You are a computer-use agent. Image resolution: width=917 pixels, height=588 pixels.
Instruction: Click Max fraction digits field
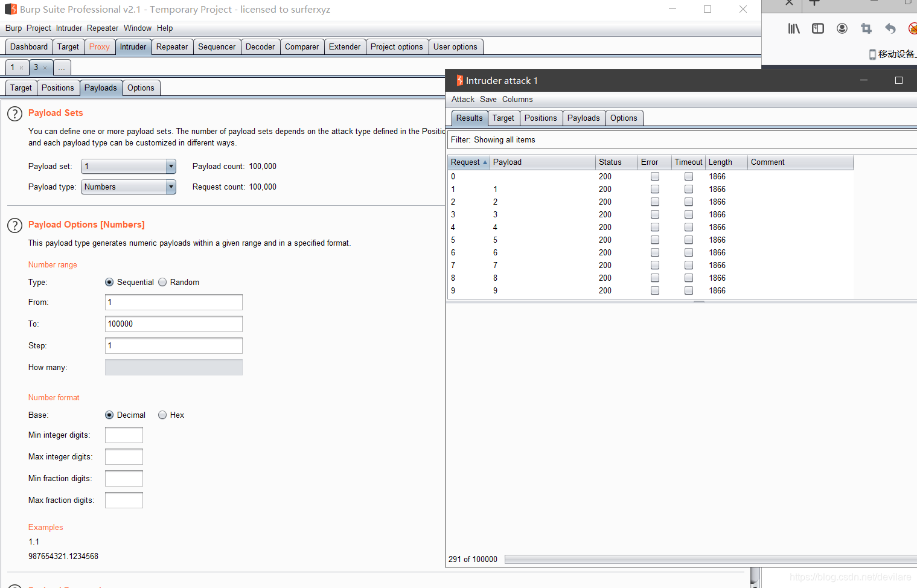(124, 500)
